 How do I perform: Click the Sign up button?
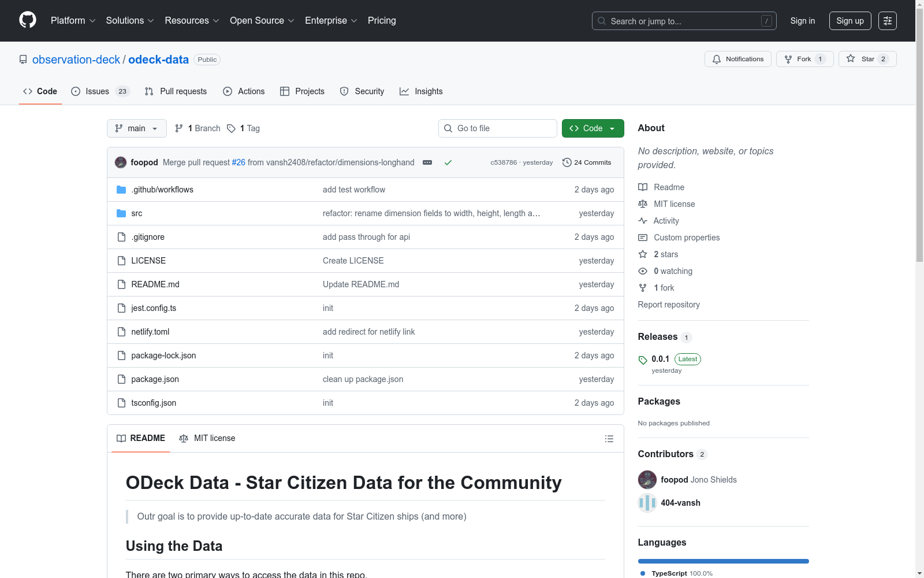point(850,21)
